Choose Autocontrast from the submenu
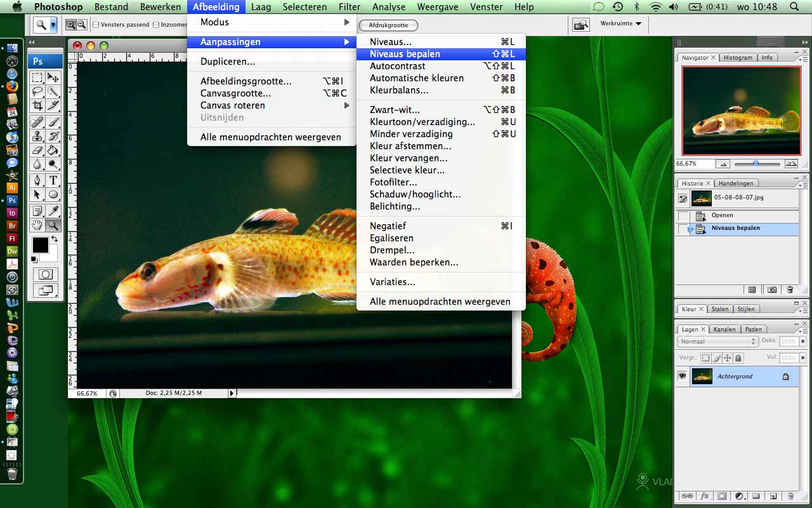Screen dimensions: 812x508 coord(441,66)
